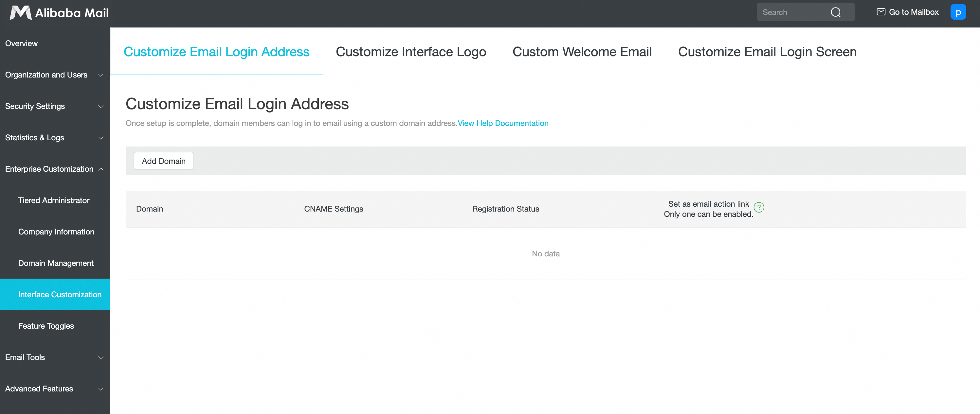The image size is (980, 414).
Task: Click the Registration Status column header
Action: (x=506, y=209)
